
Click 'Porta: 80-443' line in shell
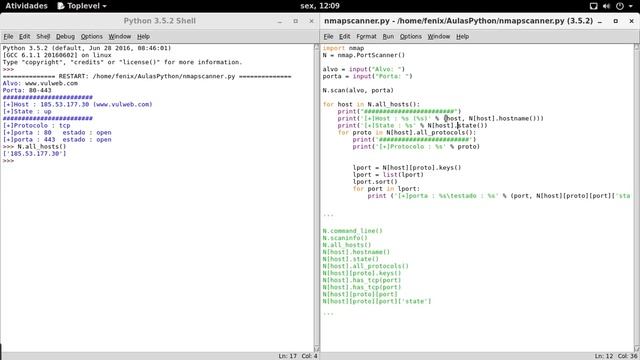click(27, 90)
